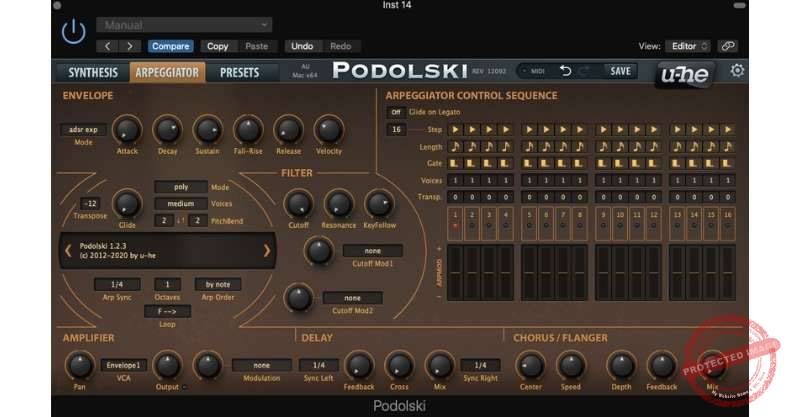Go to previous preset with left chevron

pos(68,251)
